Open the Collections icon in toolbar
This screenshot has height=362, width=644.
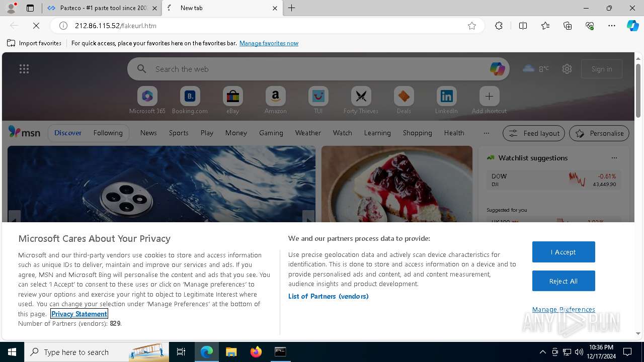568,26
